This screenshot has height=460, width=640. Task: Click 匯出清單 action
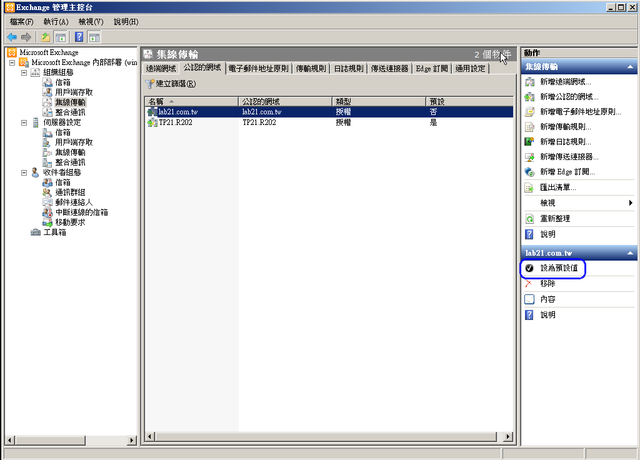[558, 188]
